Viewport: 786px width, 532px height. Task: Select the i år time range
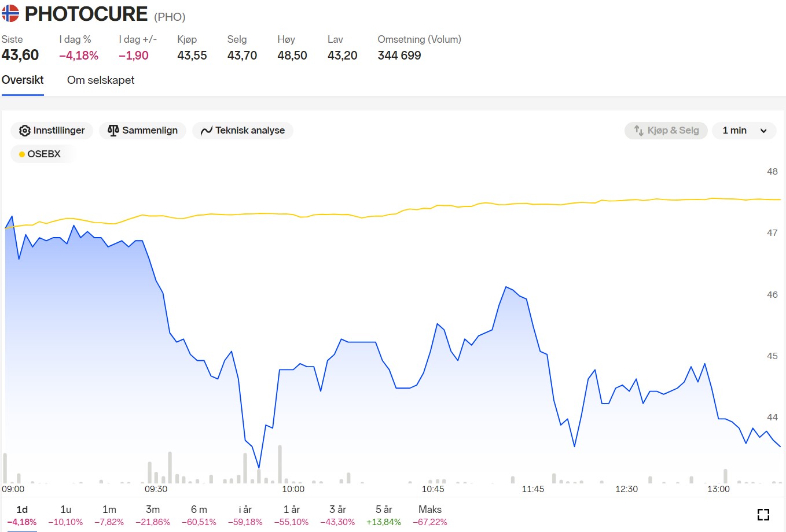click(x=245, y=515)
